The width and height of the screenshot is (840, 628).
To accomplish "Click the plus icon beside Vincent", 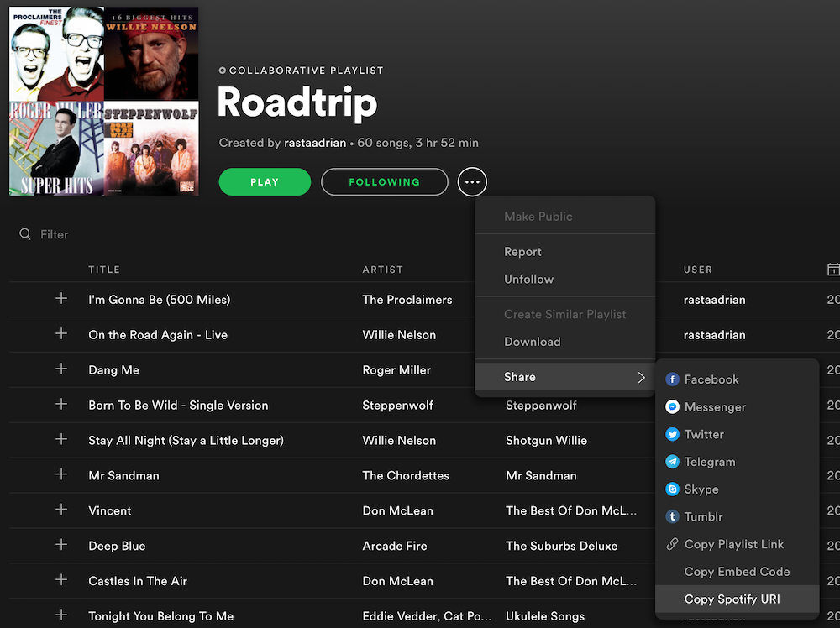I will pos(61,510).
